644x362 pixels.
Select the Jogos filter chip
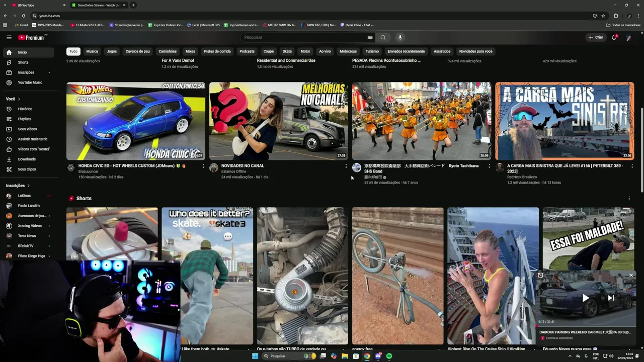pyautogui.click(x=112, y=51)
